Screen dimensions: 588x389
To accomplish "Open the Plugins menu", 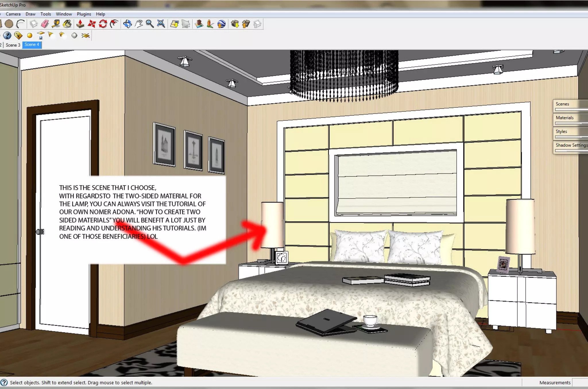I will pos(84,14).
